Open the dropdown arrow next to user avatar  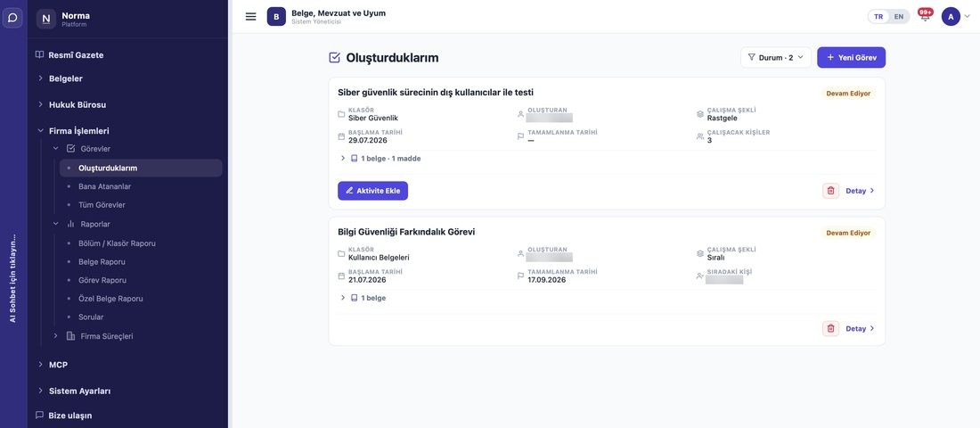click(968, 16)
